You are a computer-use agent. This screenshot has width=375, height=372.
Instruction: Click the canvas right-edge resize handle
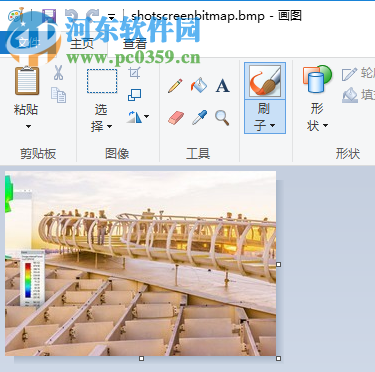click(x=279, y=264)
